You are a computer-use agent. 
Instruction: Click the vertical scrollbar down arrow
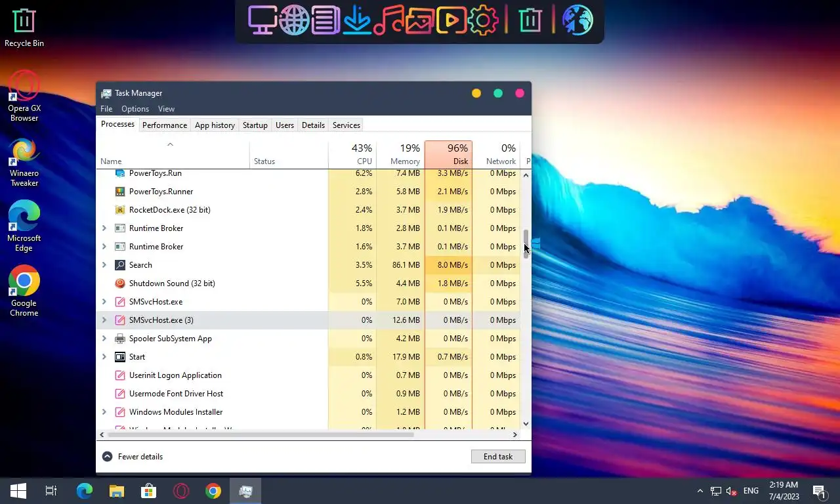point(526,424)
